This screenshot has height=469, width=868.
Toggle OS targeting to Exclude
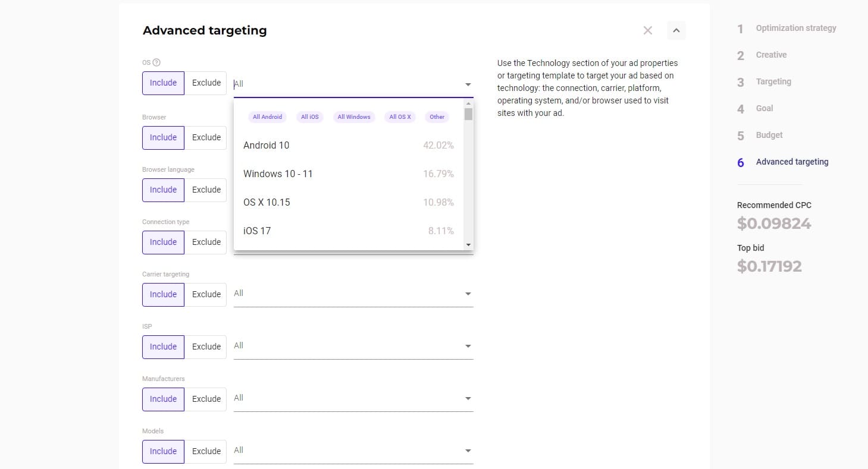(x=206, y=83)
